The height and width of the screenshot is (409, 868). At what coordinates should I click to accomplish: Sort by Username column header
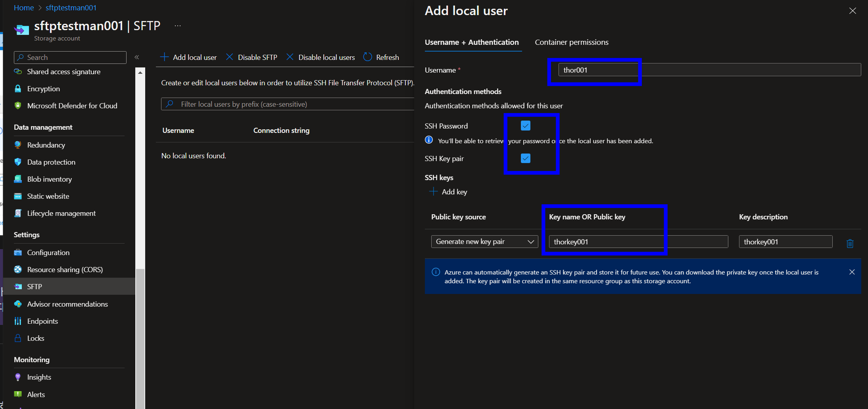tap(178, 130)
